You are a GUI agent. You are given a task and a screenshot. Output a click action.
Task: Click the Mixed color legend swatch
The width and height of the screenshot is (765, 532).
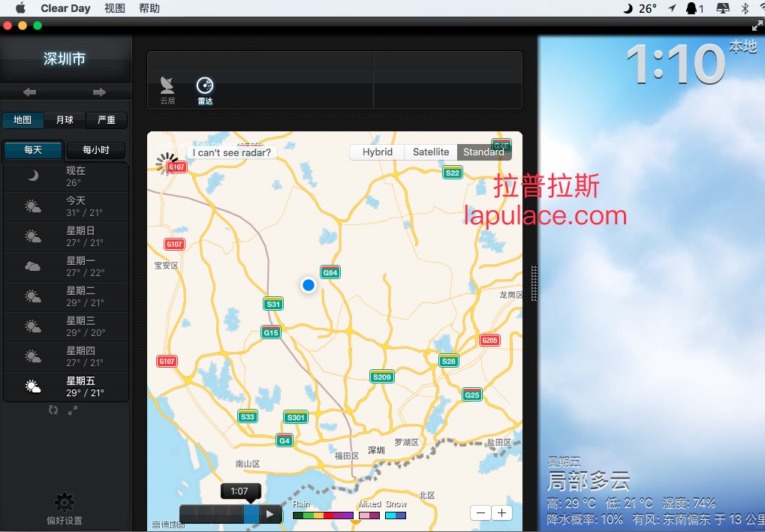(369, 515)
